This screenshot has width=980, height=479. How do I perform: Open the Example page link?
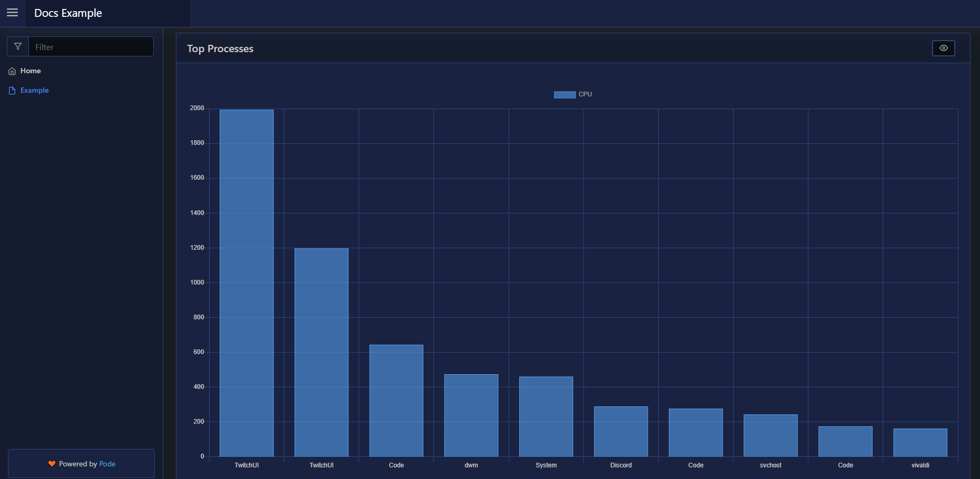(x=34, y=90)
